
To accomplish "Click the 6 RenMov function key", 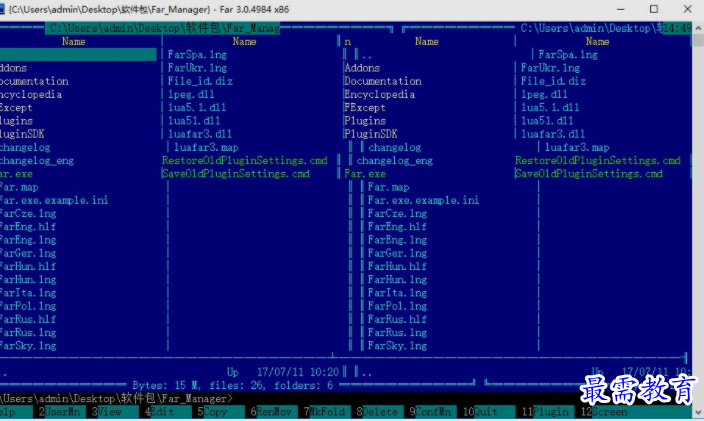I will pyautogui.click(x=271, y=412).
